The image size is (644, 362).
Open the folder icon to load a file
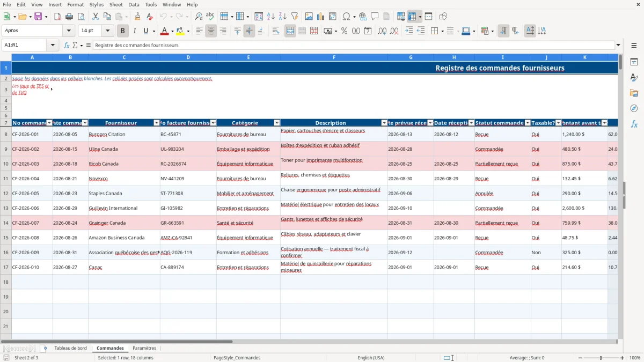[21, 17]
